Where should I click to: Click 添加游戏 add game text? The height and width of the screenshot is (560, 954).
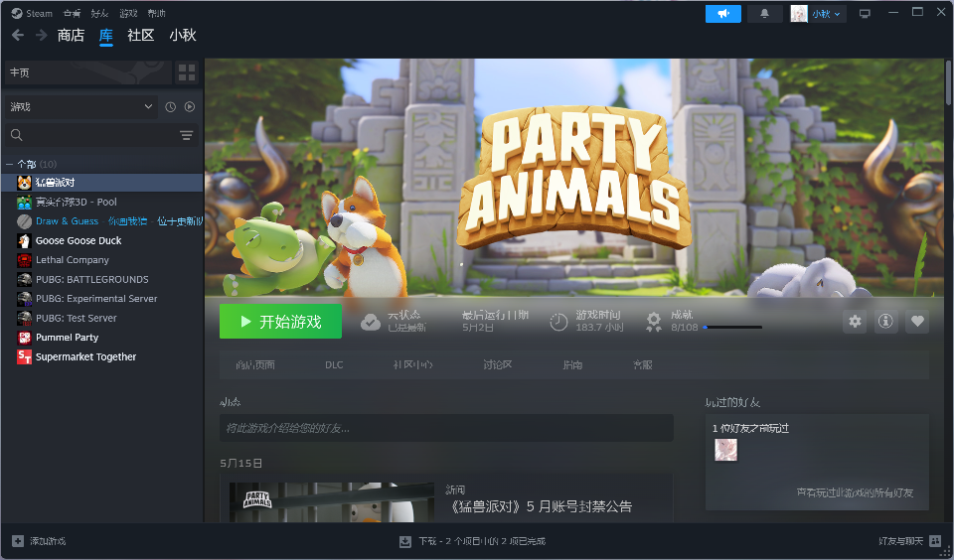tap(48, 541)
